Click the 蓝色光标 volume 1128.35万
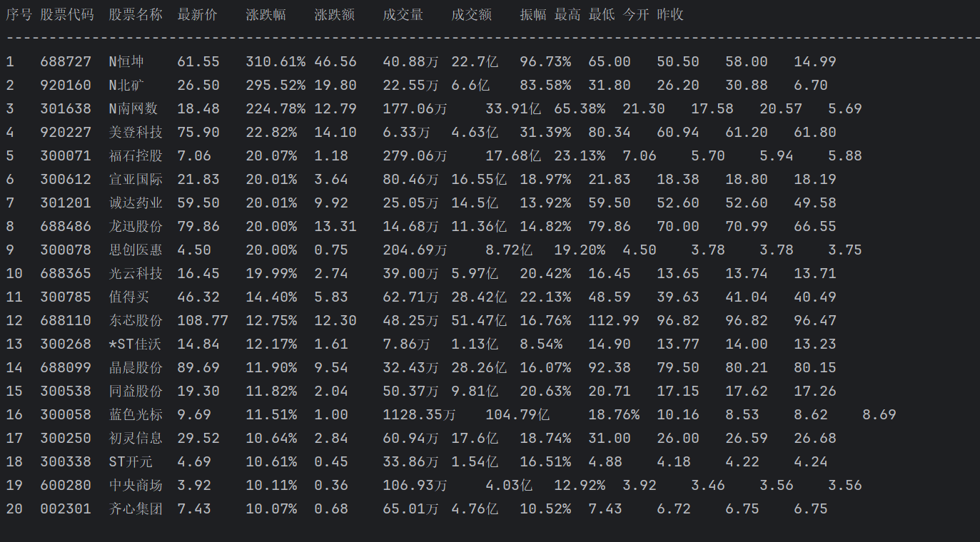The image size is (980, 542). click(419, 415)
